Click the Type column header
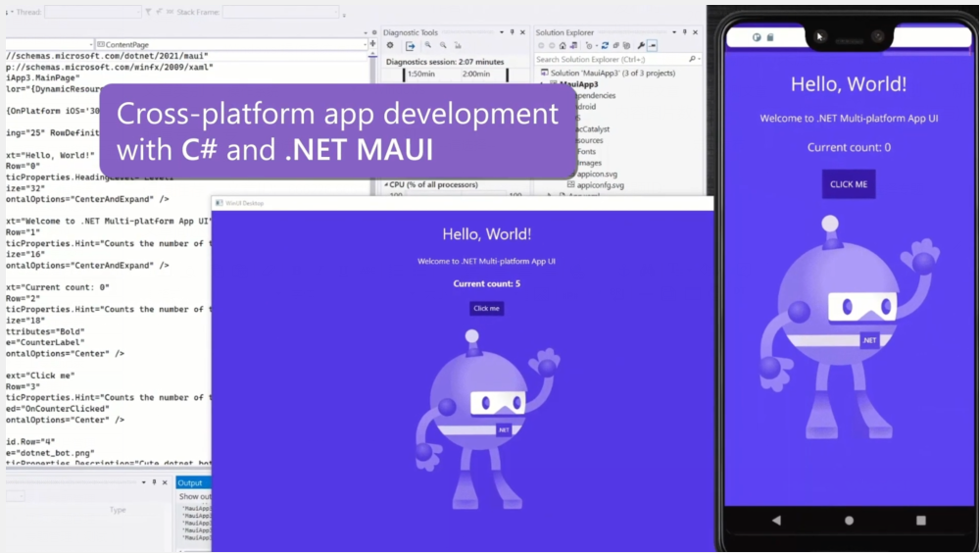Image resolution: width=980 pixels, height=553 pixels. [119, 510]
